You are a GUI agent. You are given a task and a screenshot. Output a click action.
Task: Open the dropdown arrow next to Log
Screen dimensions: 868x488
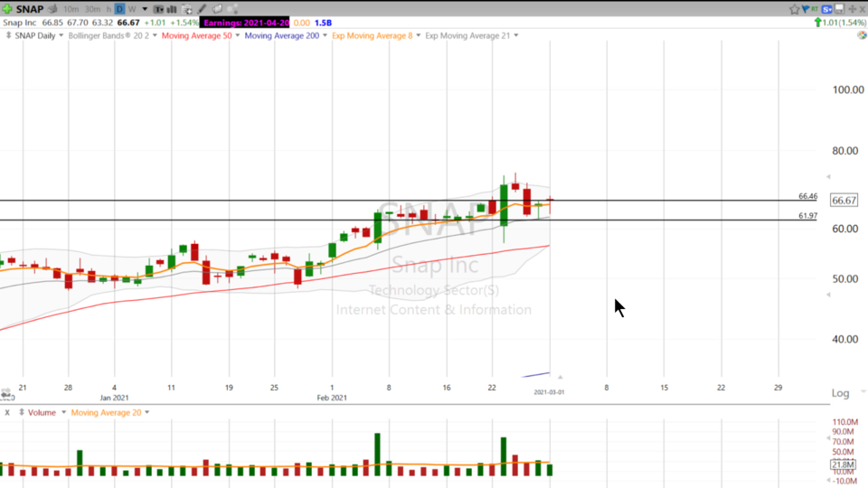coord(863,391)
